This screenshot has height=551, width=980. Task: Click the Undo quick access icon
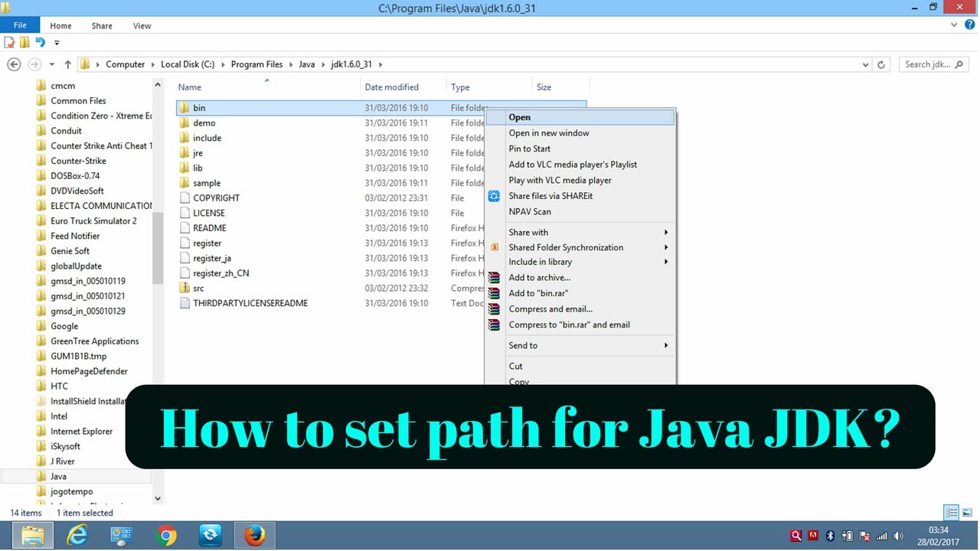40,43
